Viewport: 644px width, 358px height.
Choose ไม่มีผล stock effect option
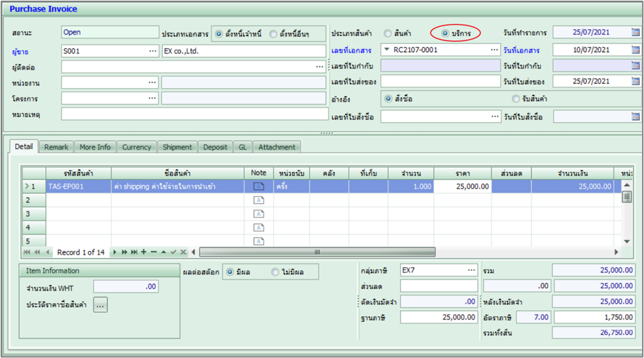275,271
